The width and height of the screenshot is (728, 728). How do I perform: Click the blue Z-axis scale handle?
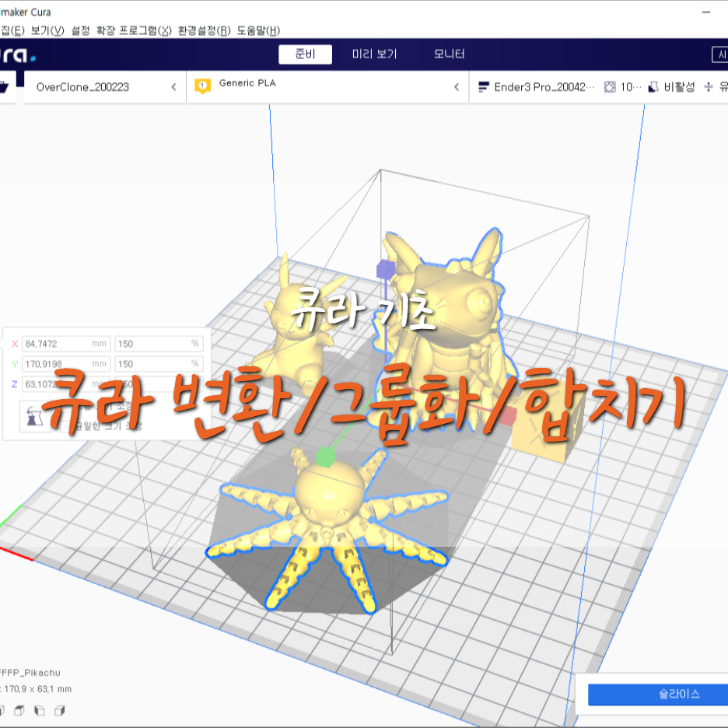[x=385, y=269]
